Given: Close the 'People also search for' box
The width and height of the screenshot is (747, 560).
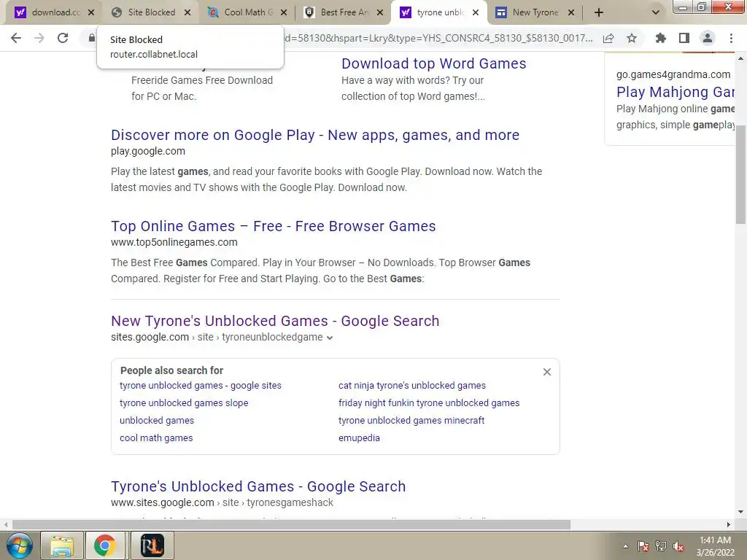Looking at the screenshot, I should (547, 372).
